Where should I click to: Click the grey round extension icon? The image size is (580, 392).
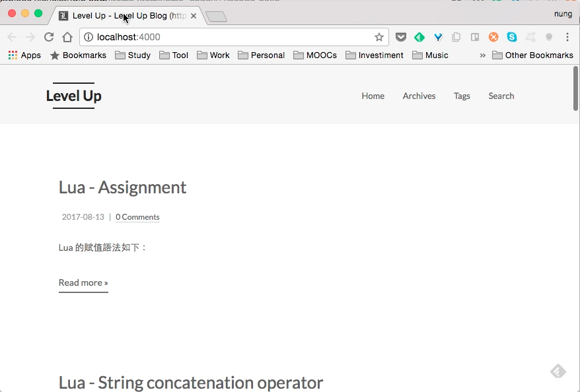[x=549, y=37]
